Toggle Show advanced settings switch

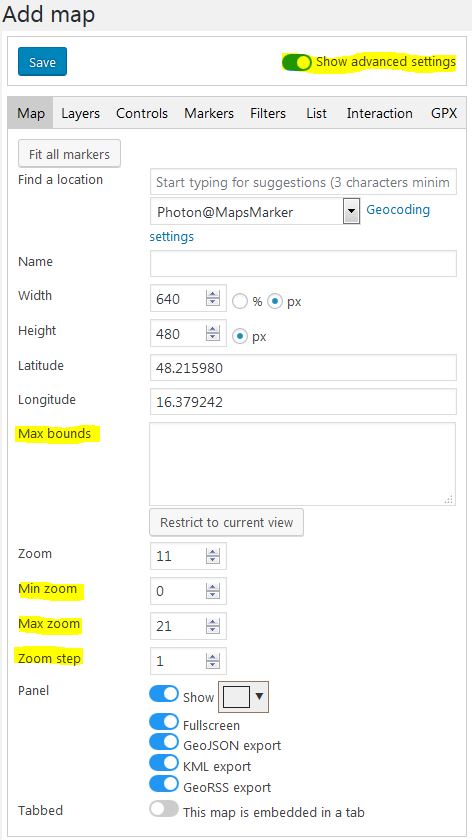click(296, 62)
